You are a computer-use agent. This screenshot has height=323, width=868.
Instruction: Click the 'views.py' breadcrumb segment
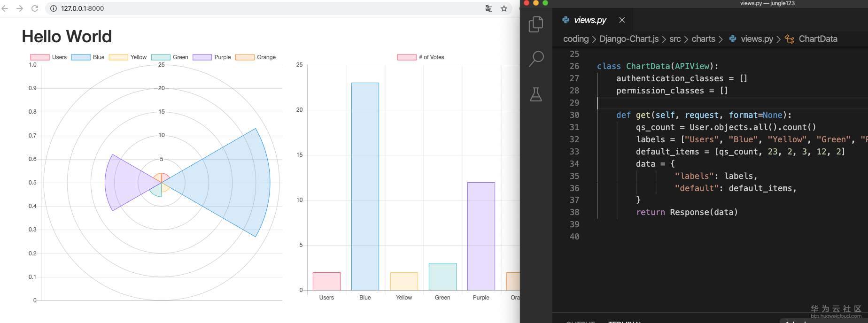point(757,39)
